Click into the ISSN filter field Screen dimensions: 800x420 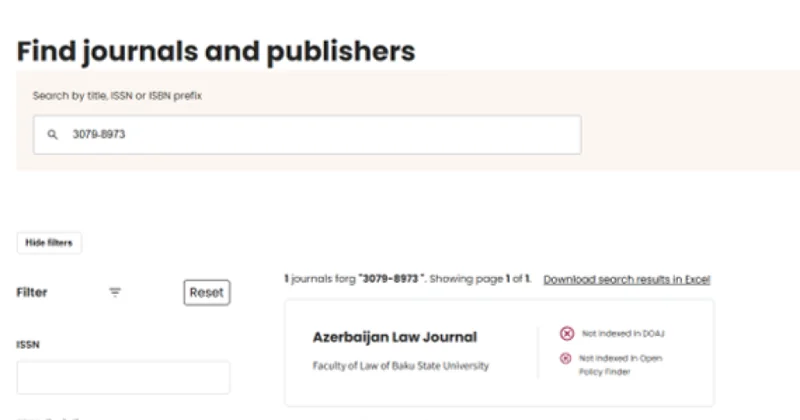[x=123, y=378]
